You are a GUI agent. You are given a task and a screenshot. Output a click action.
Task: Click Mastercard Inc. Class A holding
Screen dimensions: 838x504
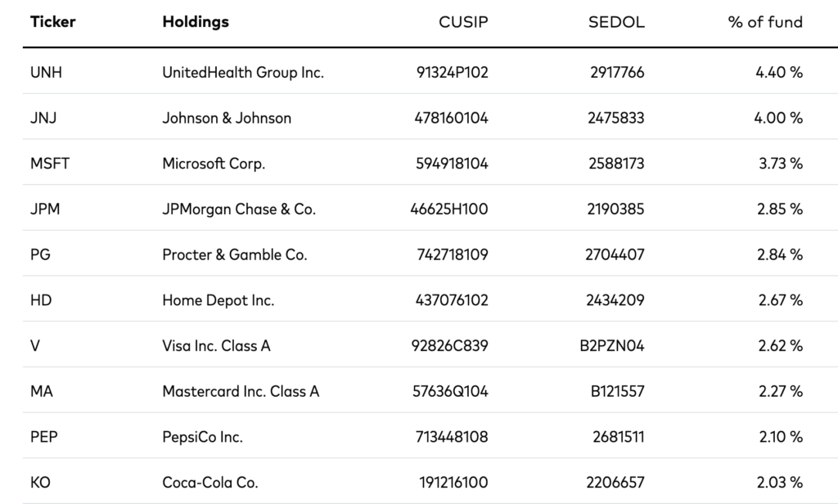[x=241, y=391]
